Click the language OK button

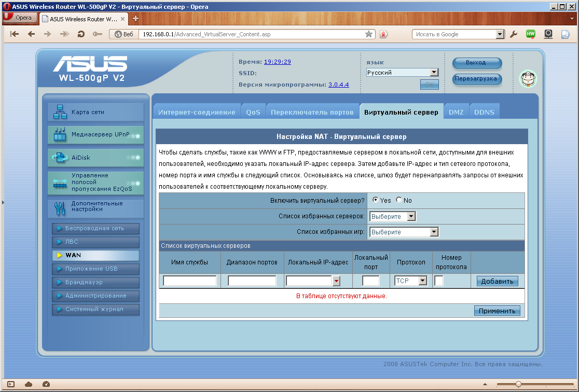coord(430,85)
